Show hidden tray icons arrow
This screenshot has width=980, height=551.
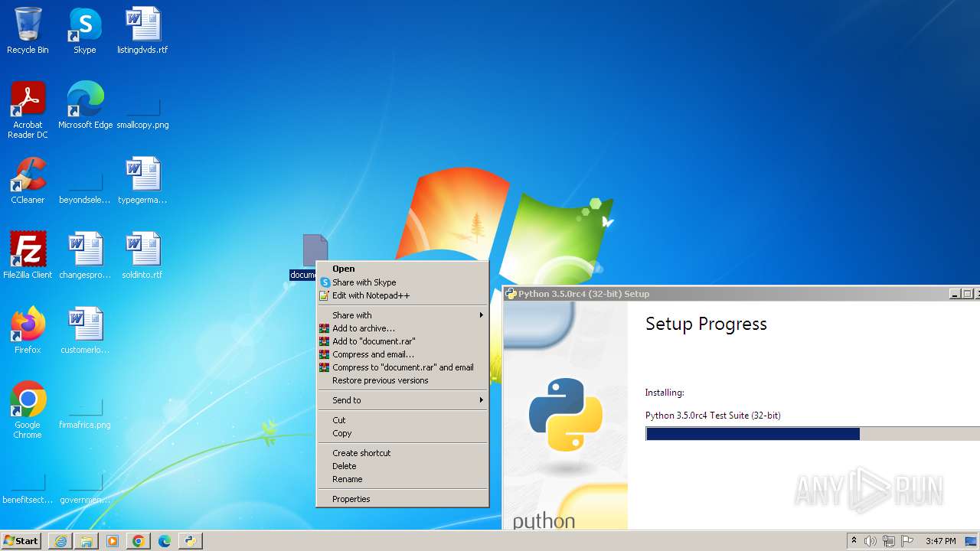pos(854,541)
